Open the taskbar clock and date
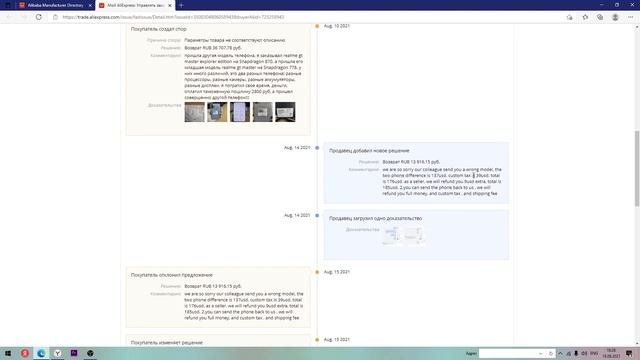Viewport: 640px width, 360px height. point(611,353)
